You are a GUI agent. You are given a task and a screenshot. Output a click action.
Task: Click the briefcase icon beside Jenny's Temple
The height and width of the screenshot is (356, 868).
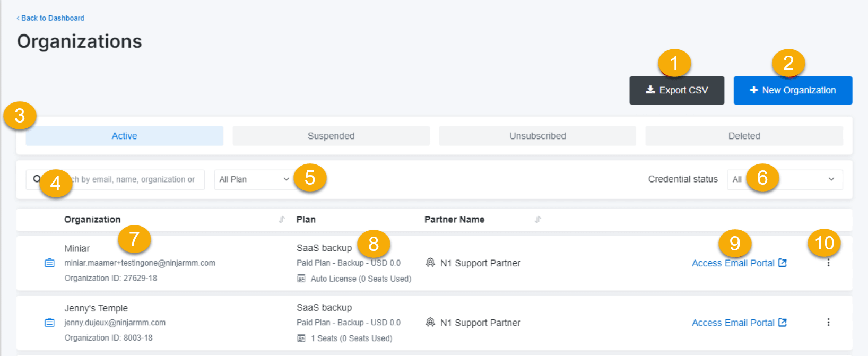(49, 323)
